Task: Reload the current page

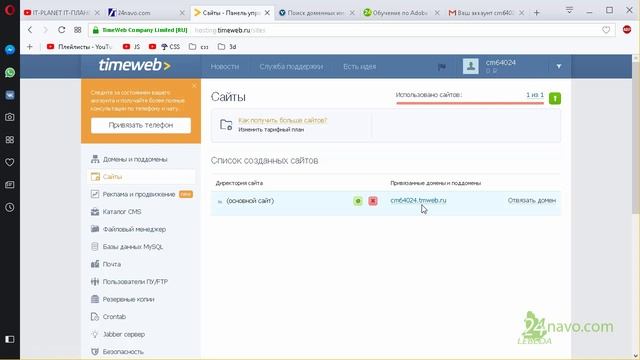Action: (x=61, y=30)
